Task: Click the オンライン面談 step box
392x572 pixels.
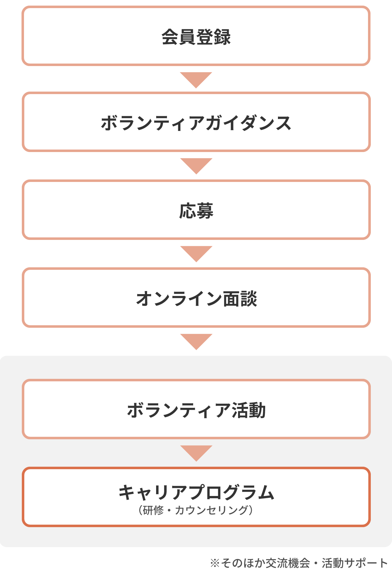Action: 196,298
